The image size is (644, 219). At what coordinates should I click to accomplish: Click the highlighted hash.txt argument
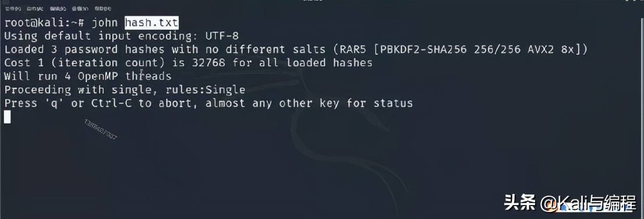152,22
